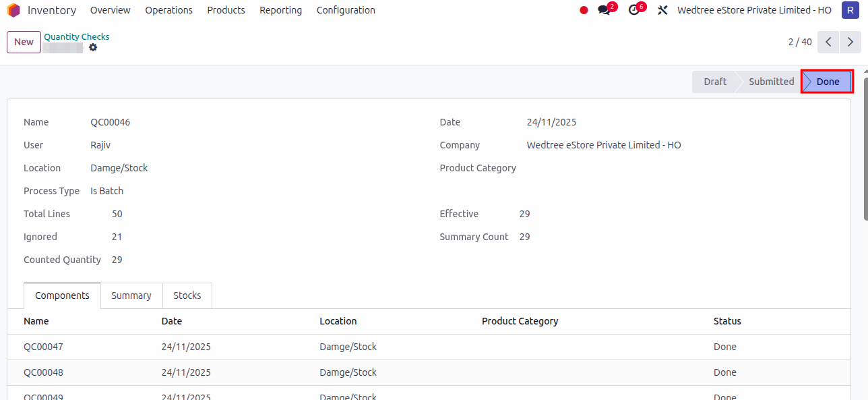Go to previous record arrow
This screenshot has width=868, height=400.
click(828, 42)
